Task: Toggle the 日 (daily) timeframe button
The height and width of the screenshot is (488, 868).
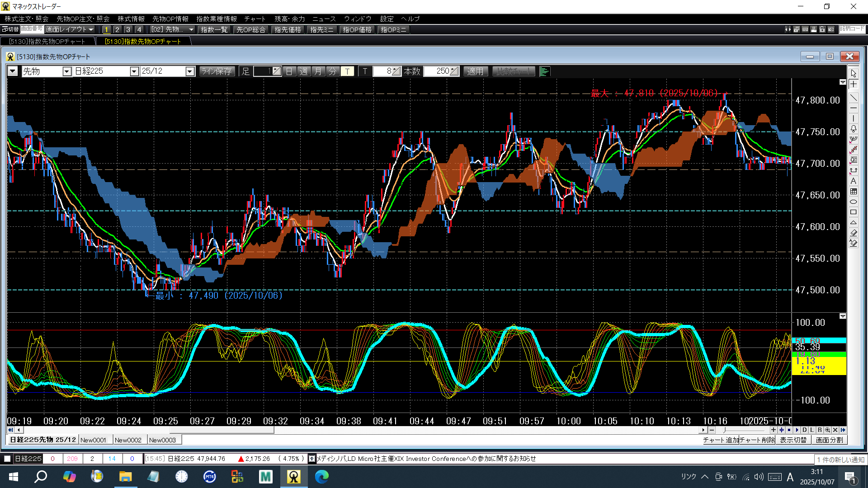Action: tap(289, 71)
